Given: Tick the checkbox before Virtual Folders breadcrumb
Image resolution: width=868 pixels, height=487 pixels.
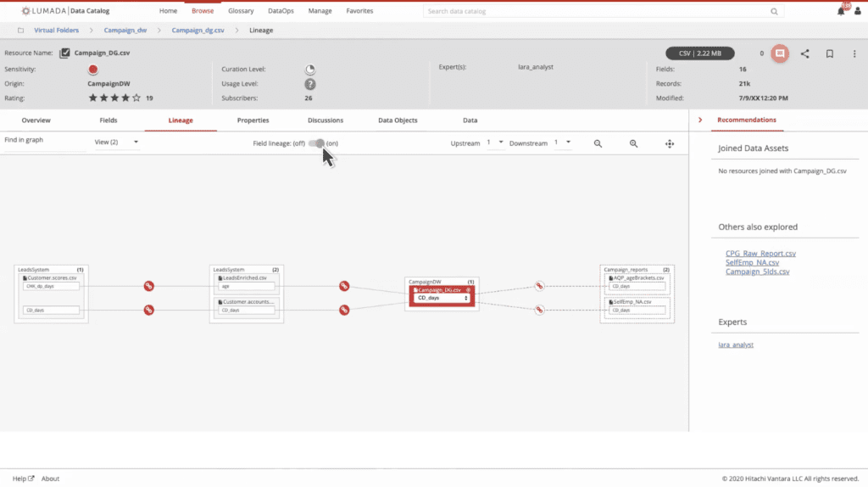Looking at the screenshot, I should coord(20,30).
